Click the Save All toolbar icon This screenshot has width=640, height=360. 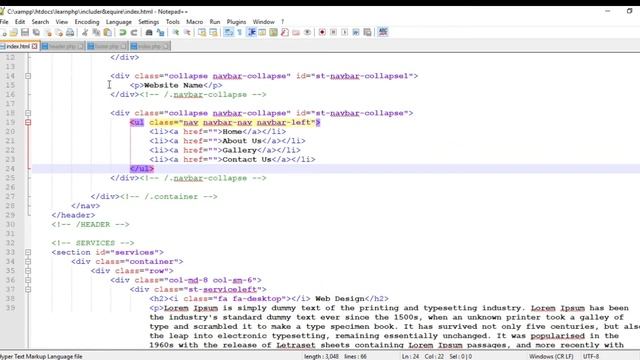click(36, 32)
